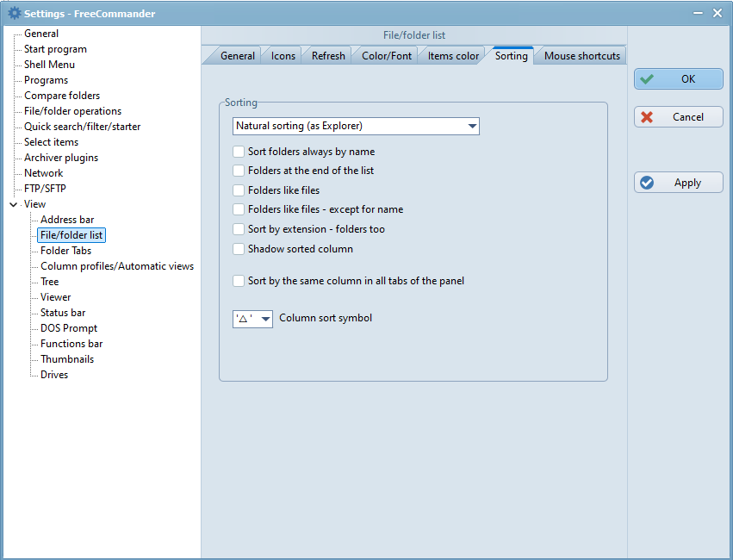Open the Color/Font tab
This screenshot has width=733, height=560.
(387, 56)
